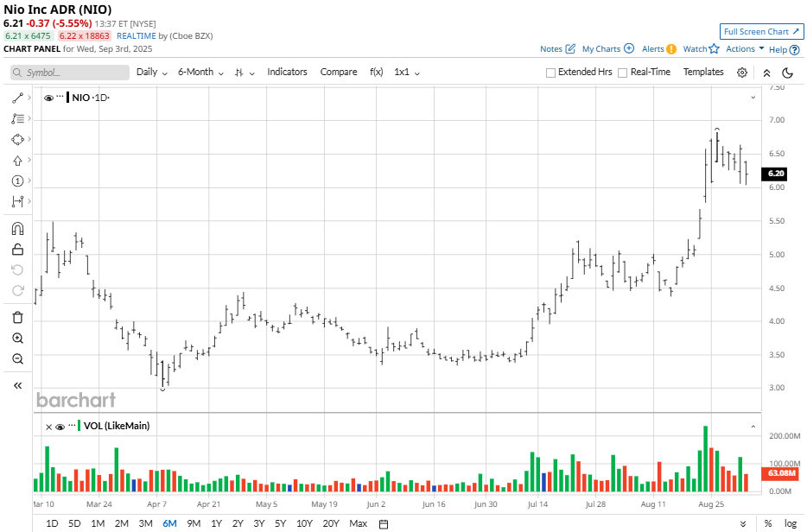Collapse the volume pane caret
The image size is (807, 532).
(753, 427)
